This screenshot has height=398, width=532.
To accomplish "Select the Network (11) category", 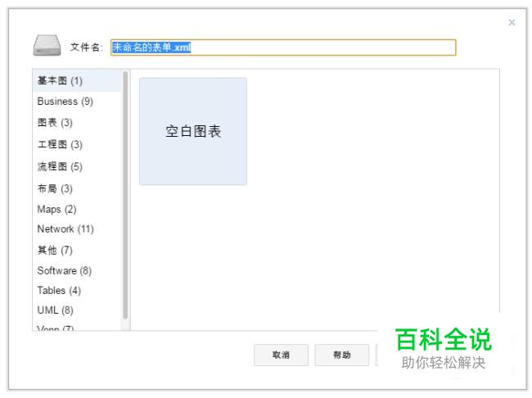I will click(77, 228).
